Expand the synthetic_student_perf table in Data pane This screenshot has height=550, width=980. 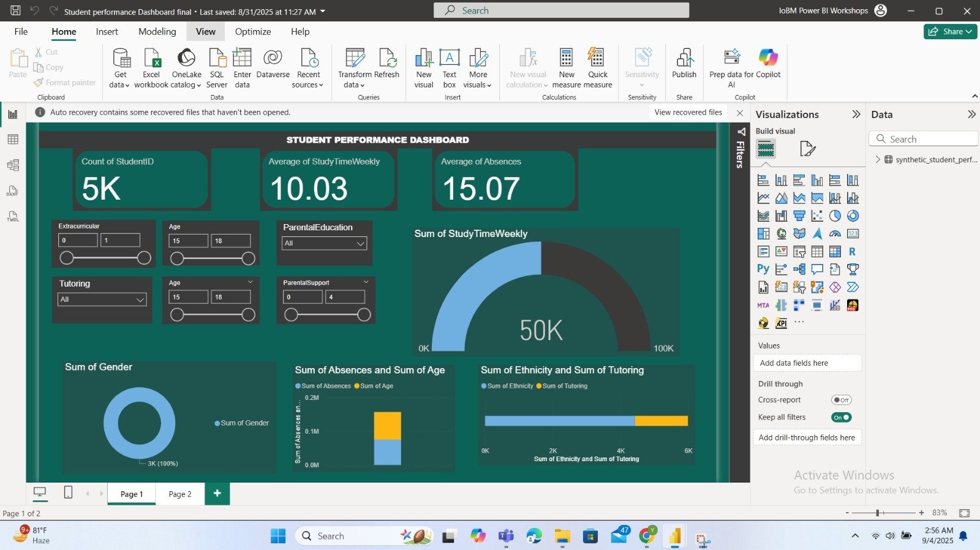(878, 159)
